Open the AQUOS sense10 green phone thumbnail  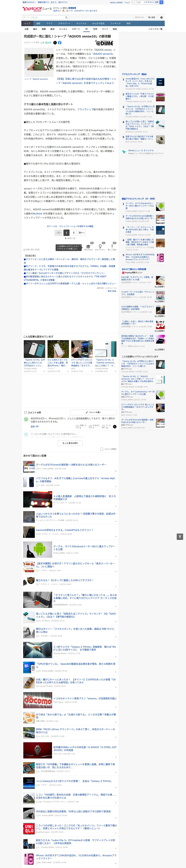pos(39,63)
